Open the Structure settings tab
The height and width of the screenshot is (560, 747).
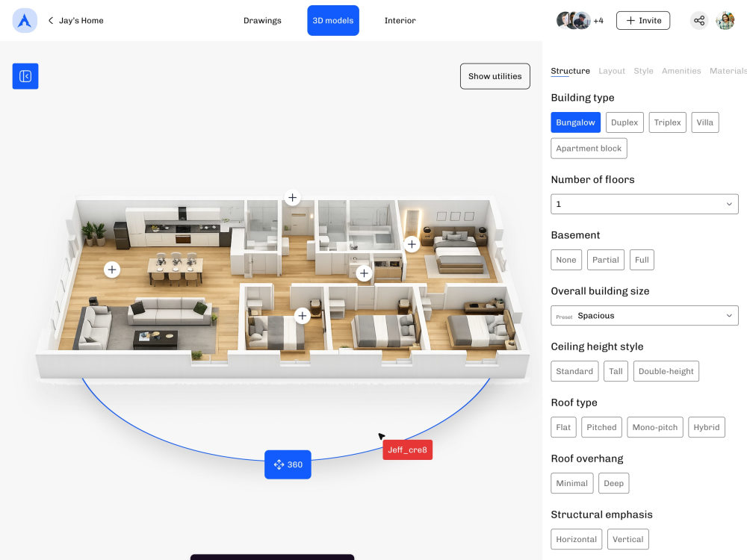point(570,71)
